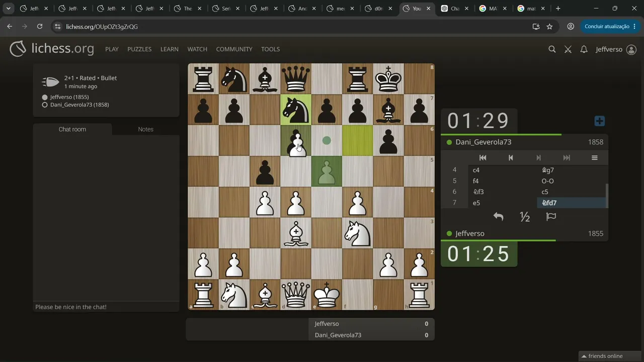Open the LEARN menu
This screenshot has height=362, width=644.
[170, 49]
